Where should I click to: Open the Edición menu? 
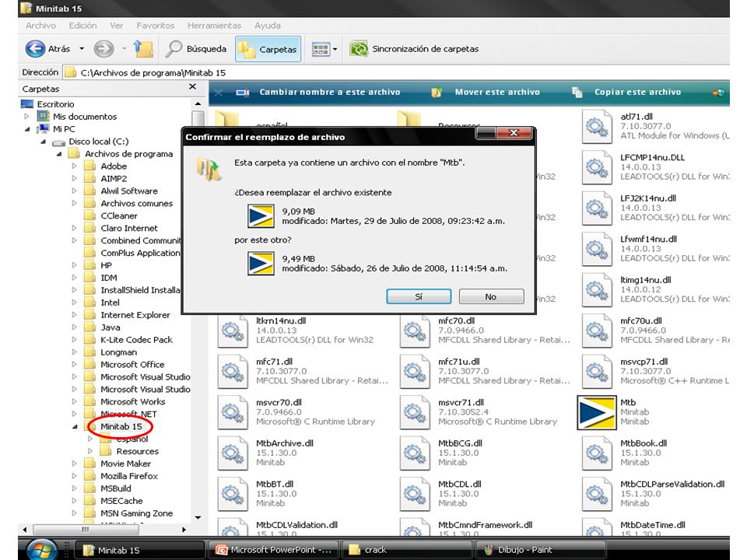(x=82, y=26)
